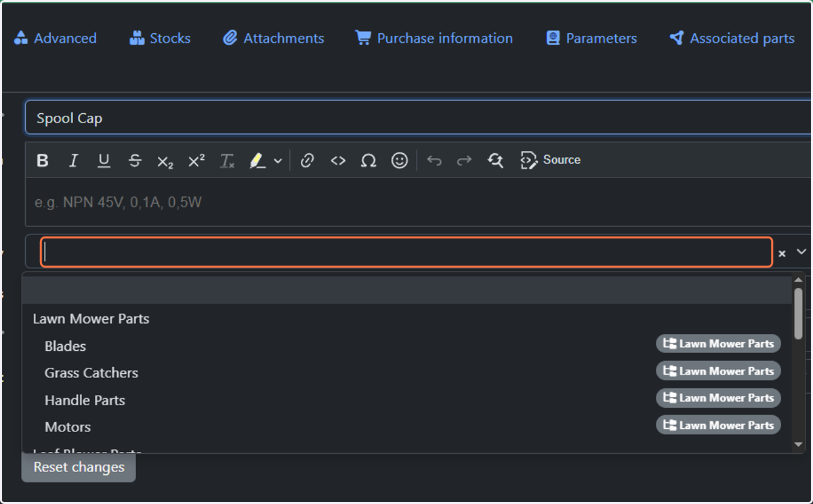Screen dimensions: 813x504
Task: Click Lawn Mower Parts badge beside Grass Catchers
Action: point(718,371)
